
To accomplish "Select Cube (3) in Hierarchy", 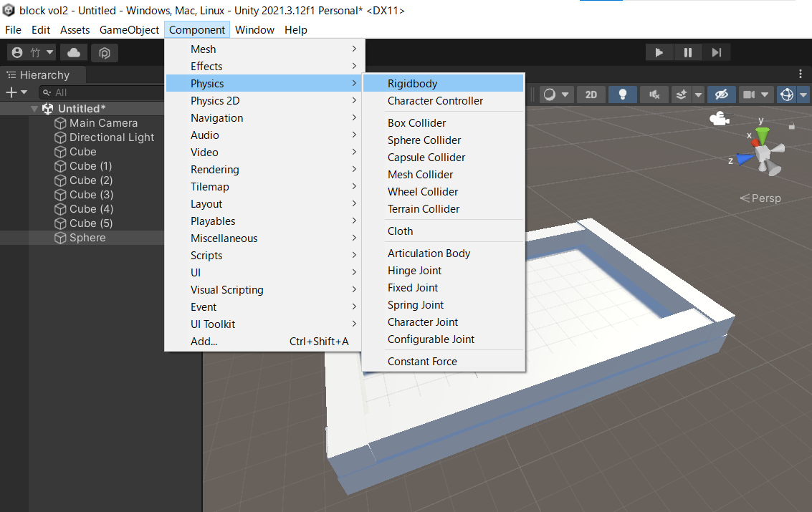I will pyautogui.click(x=91, y=195).
